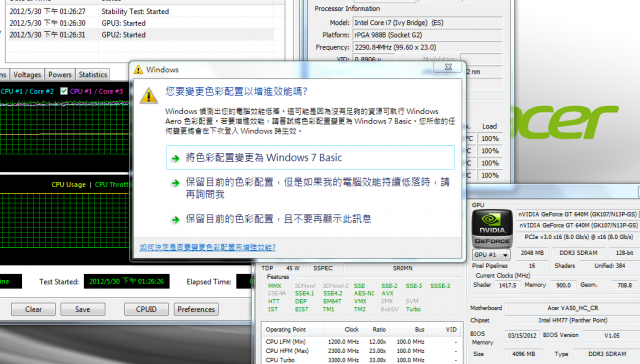Click the BIOS date 03/15/2012 field
Viewport: 640px width, 364px height.
[522, 335]
